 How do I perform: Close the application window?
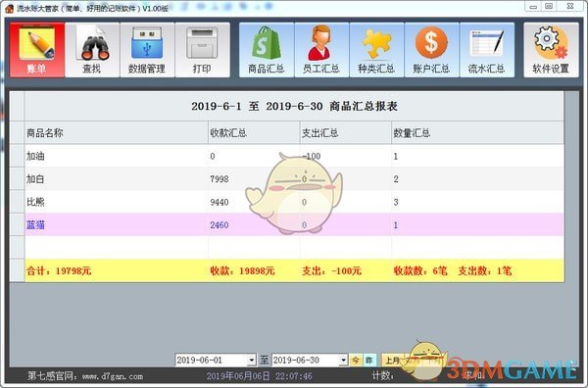pyautogui.click(x=570, y=7)
